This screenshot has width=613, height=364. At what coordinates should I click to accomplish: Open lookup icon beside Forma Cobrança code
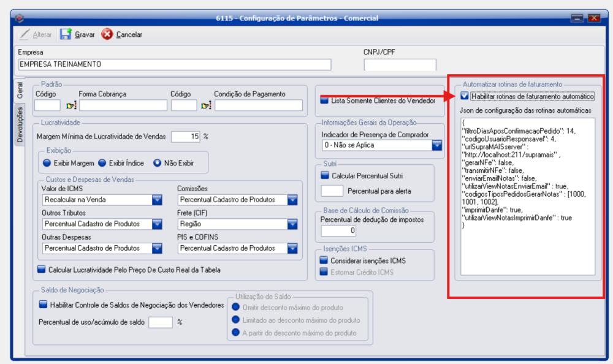click(70, 105)
